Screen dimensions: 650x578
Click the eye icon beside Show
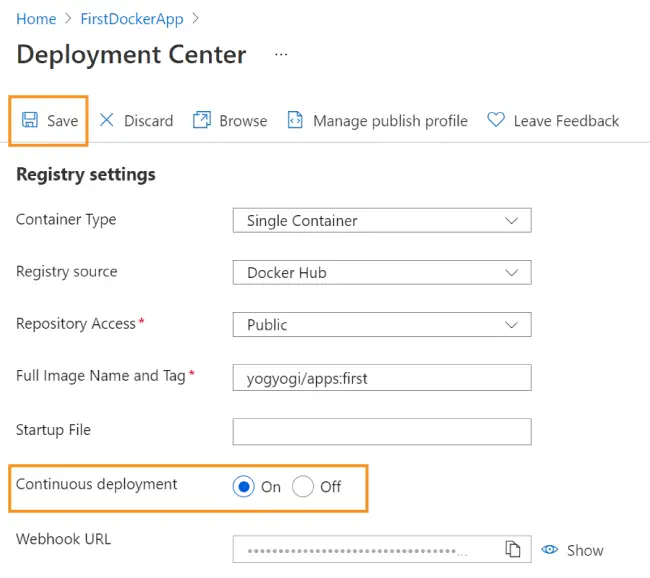tap(550, 549)
